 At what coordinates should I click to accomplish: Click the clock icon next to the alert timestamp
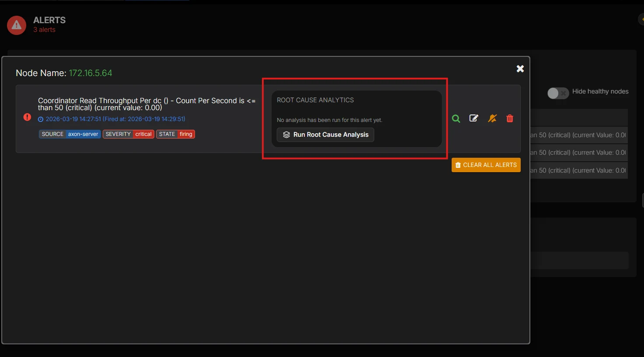coord(41,119)
